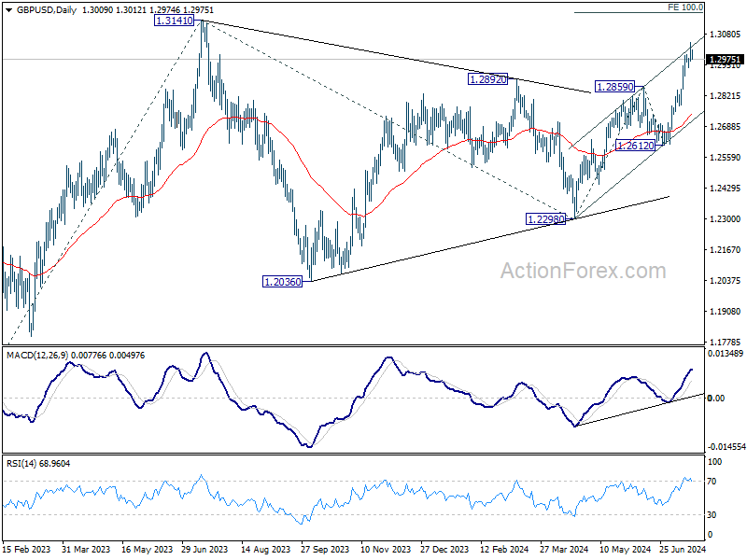The height and width of the screenshot is (560, 747).
Task: Click the GBPUSD dropdown triangle icon
Action: tap(9, 10)
